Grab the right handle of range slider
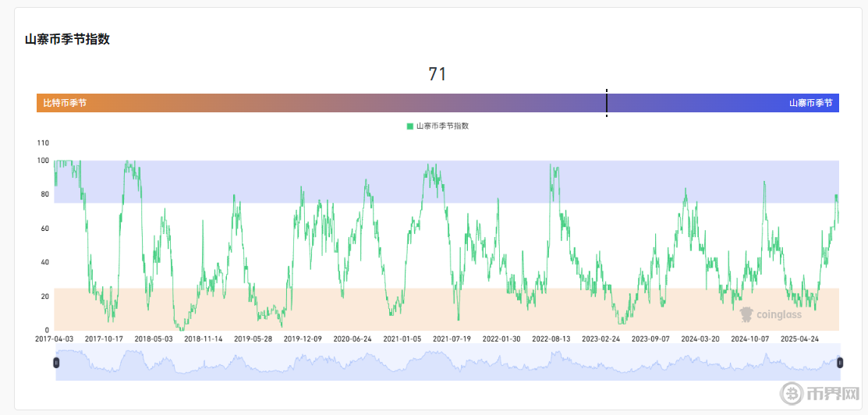The image size is (868, 415). point(840,362)
